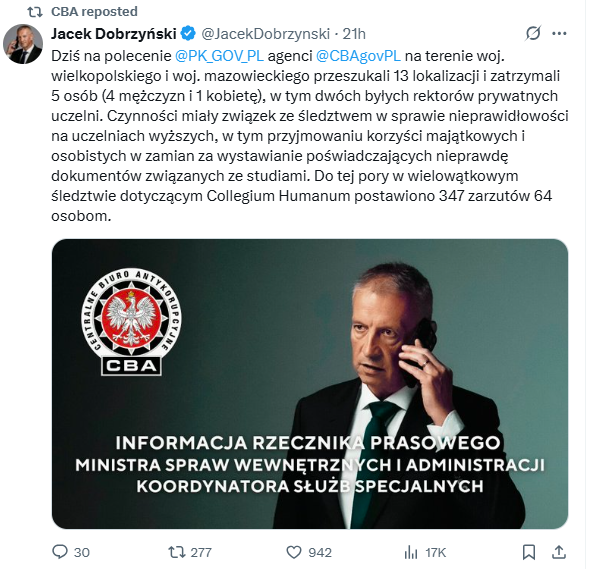Share the post using upload arrow icon
This screenshot has height=569, width=593.
[x=559, y=552]
